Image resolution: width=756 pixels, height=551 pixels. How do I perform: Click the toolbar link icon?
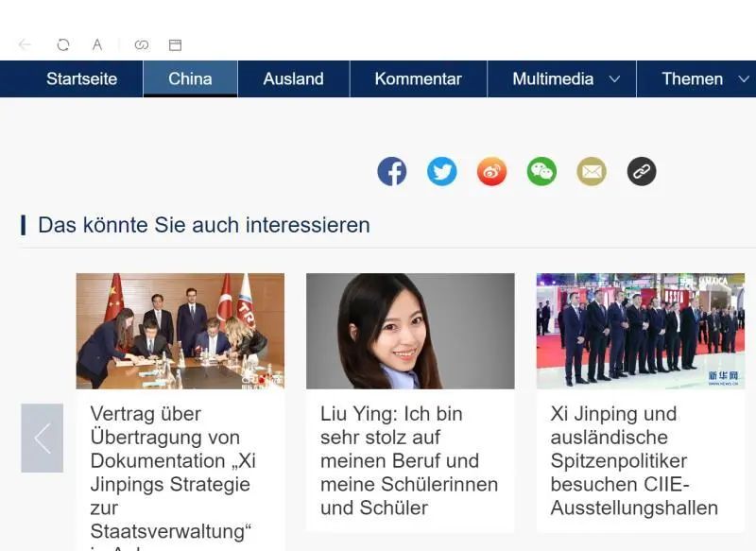[142, 44]
